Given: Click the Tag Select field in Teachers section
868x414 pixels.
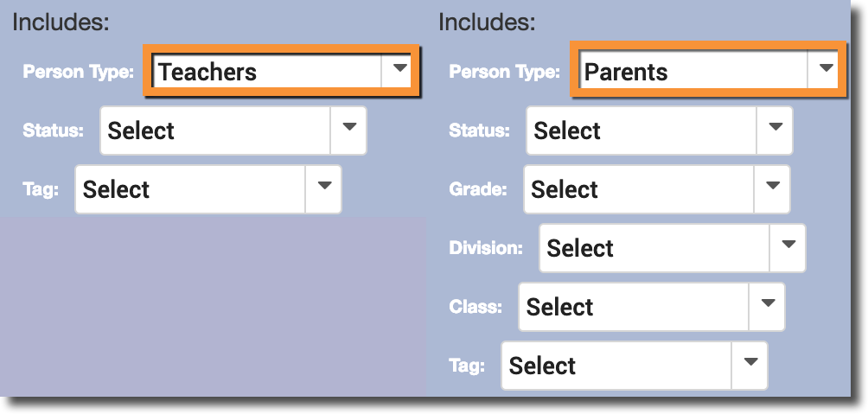Looking at the screenshot, I should [x=191, y=190].
